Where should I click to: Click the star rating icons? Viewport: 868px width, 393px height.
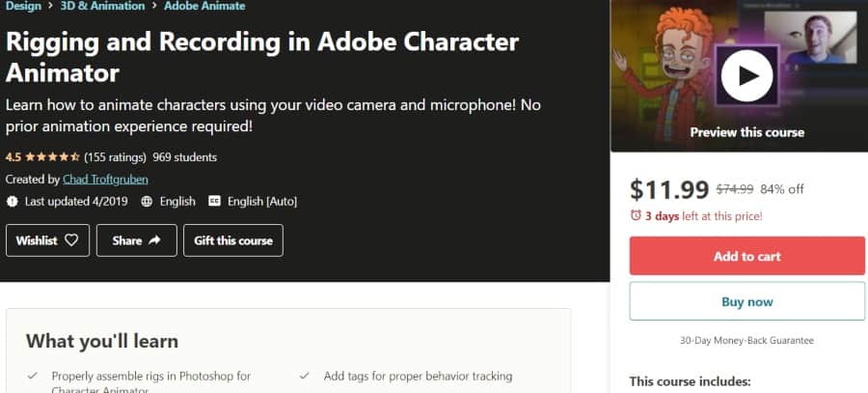tap(52, 157)
